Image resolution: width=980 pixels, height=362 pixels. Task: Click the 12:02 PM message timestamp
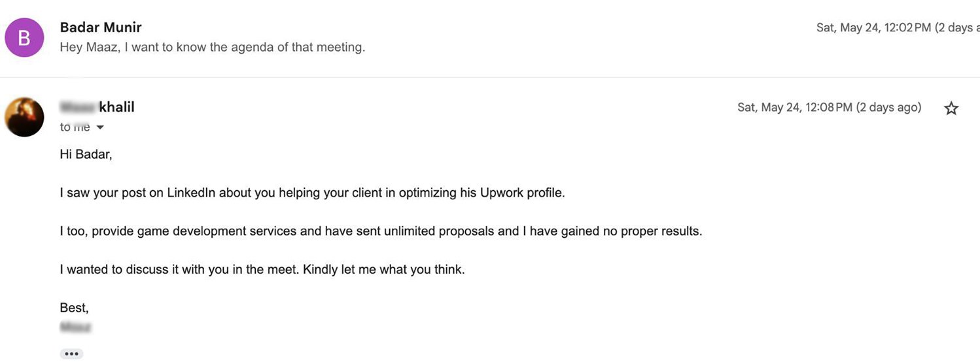click(x=873, y=27)
